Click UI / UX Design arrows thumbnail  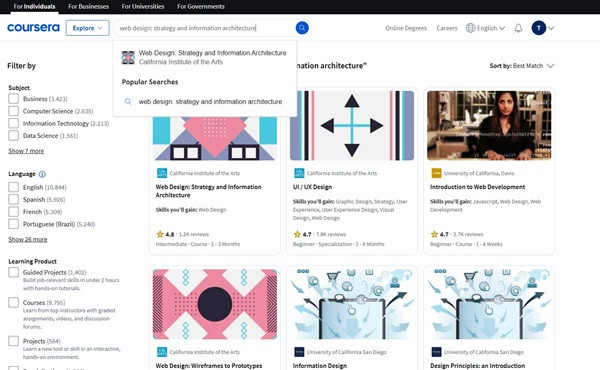point(352,126)
